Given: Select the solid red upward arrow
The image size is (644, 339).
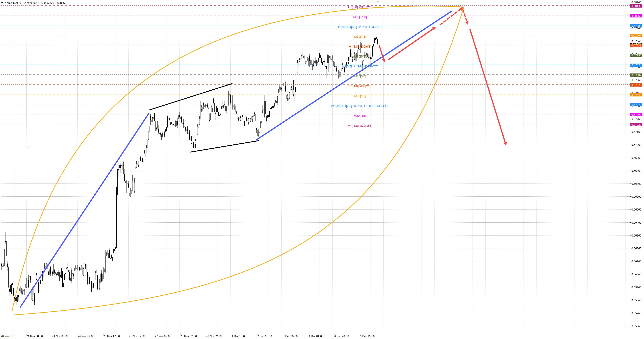Looking at the screenshot, I should click(x=412, y=44).
